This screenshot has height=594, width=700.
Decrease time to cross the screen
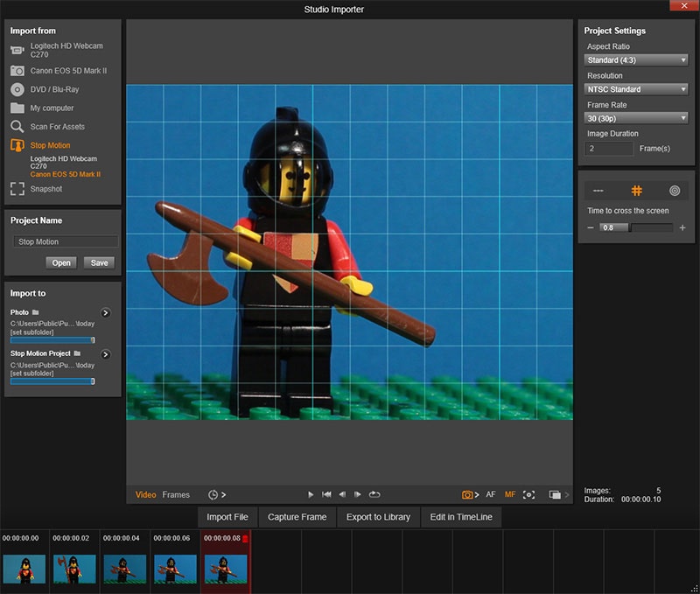point(590,227)
